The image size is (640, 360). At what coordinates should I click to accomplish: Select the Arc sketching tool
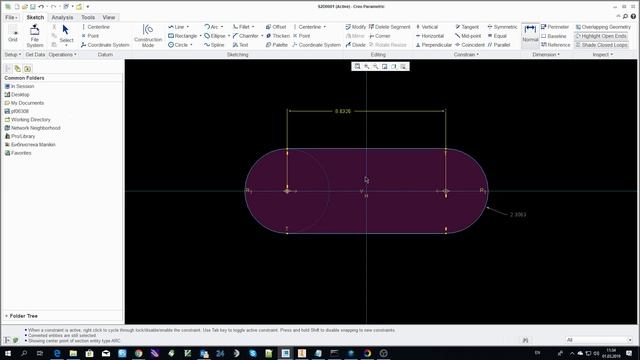211,27
